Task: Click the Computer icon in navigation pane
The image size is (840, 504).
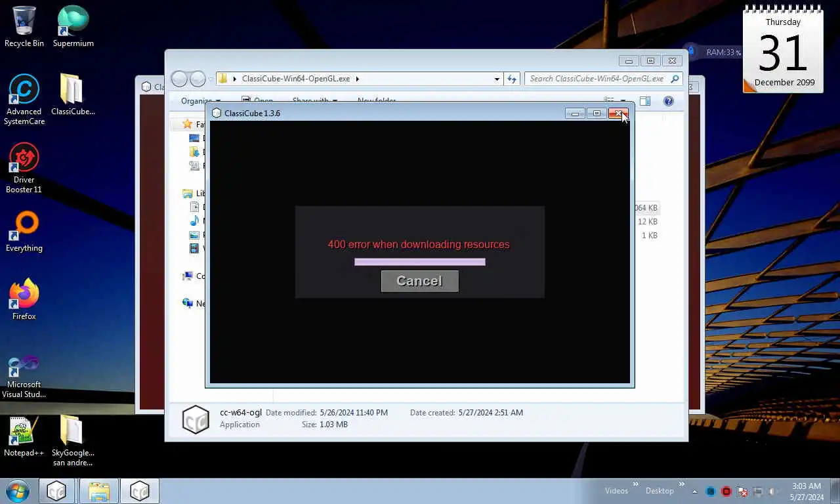Action: pyautogui.click(x=188, y=276)
